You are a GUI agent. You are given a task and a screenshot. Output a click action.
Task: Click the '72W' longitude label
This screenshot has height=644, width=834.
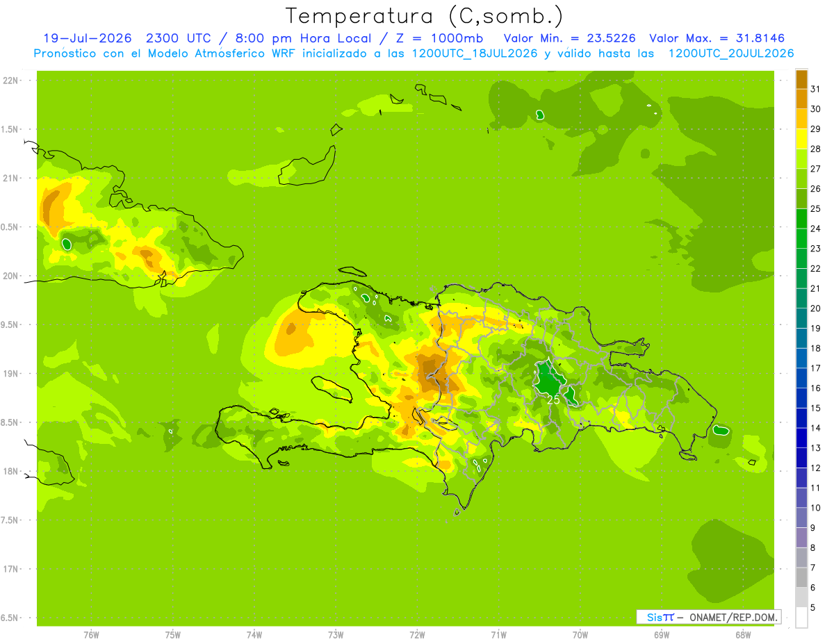click(x=417, y=635)
